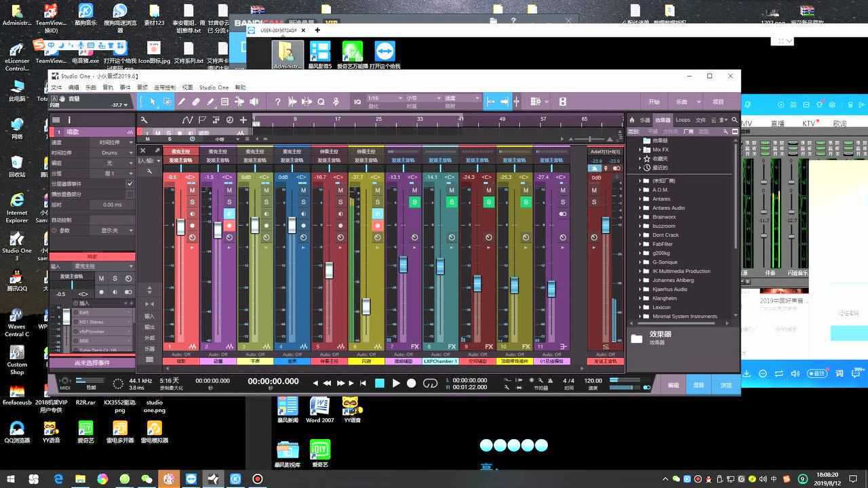Screen dimensions: 868x488
Task: Click the browser home icon
Action: coord(632,120)
